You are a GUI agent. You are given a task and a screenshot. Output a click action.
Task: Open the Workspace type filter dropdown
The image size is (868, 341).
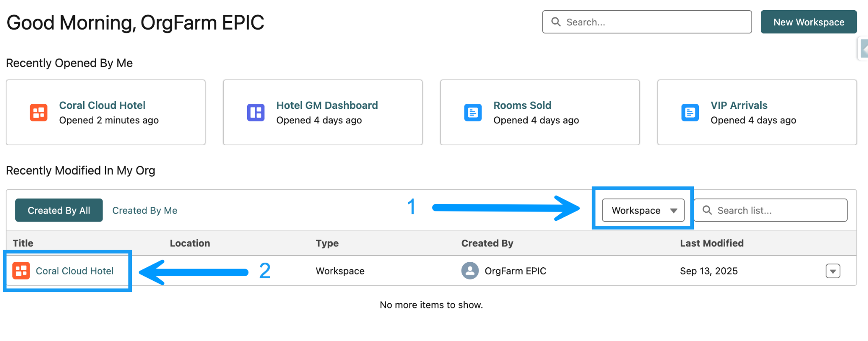point(643,210)
